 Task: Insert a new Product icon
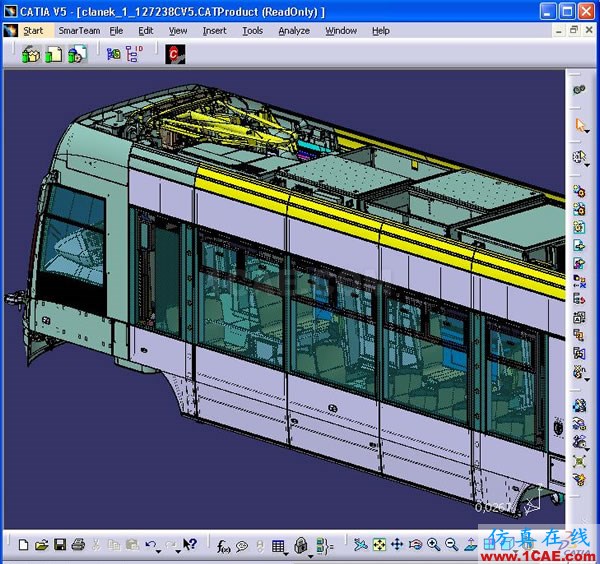coord(579,209)
